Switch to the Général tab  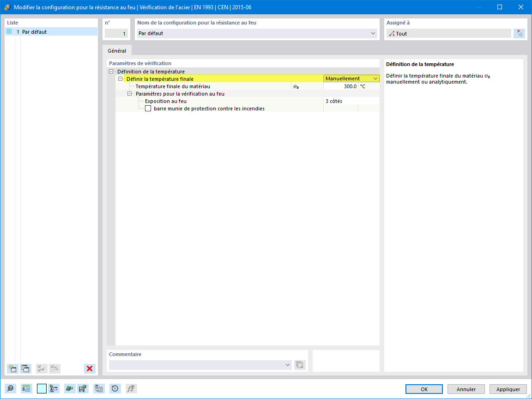pos(117,50)
